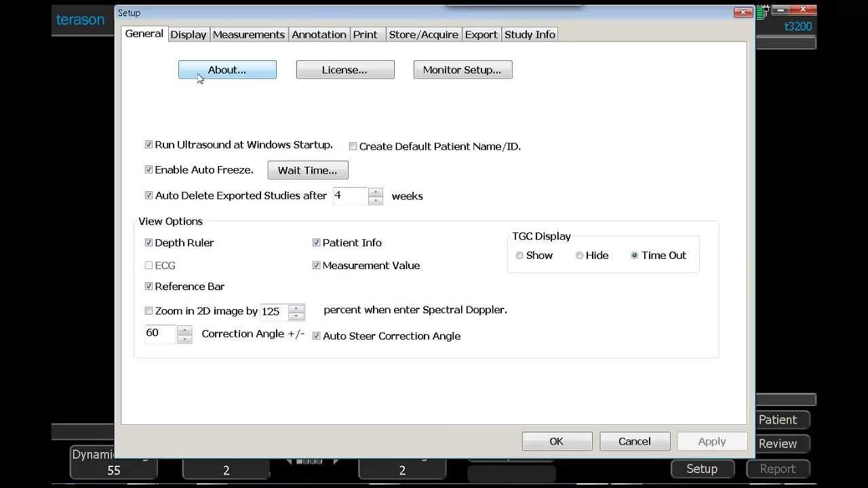Enable Create Default Patient Name/ID
Screen dimensions: 868x488
tap(353, 146)
